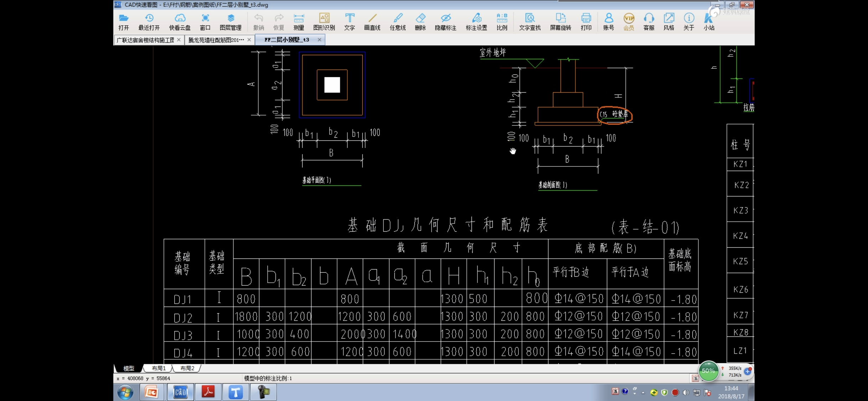The width and height of the screenshot is (868, 401).
Task: Select the 文字 text tool
Action: (350, 22)
